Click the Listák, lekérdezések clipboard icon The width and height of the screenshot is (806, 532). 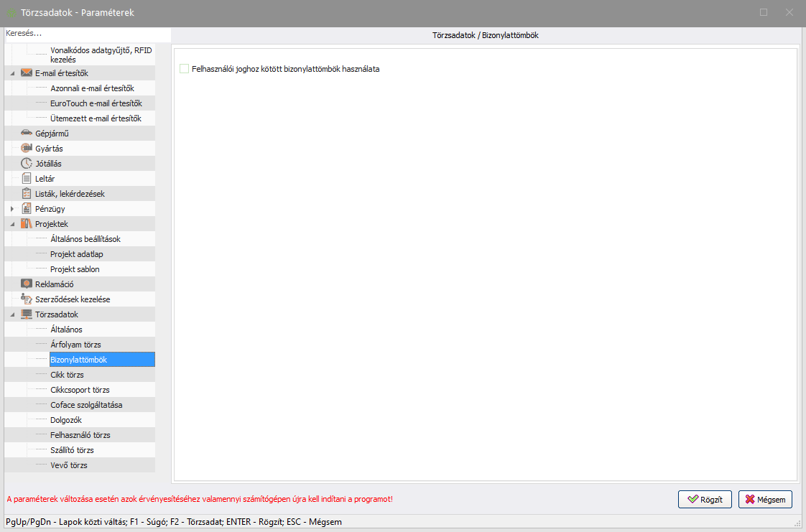pyautogui.click(x=27, y=194)
